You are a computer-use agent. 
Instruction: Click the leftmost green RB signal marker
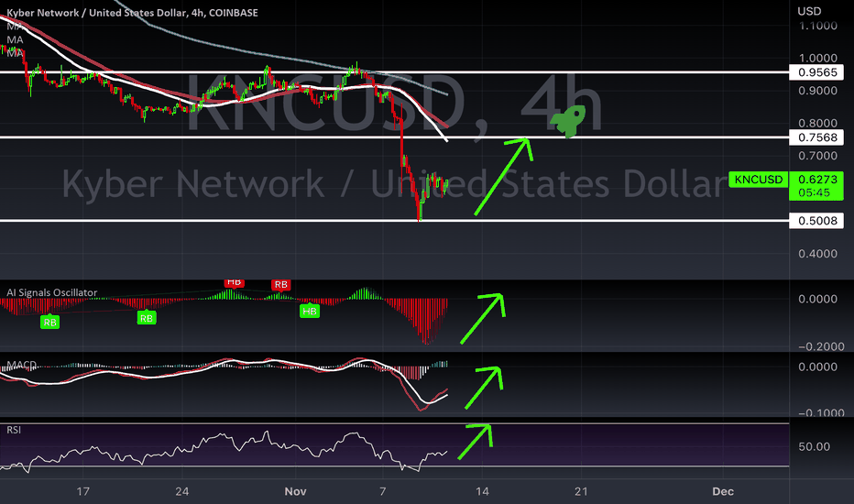[49, 323]
